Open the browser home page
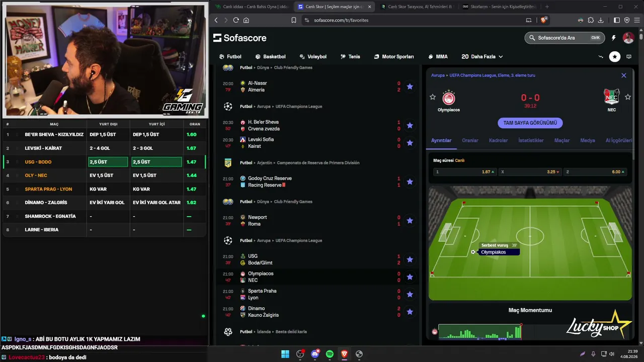The image size is (644, 362). (x=246, y=20)
